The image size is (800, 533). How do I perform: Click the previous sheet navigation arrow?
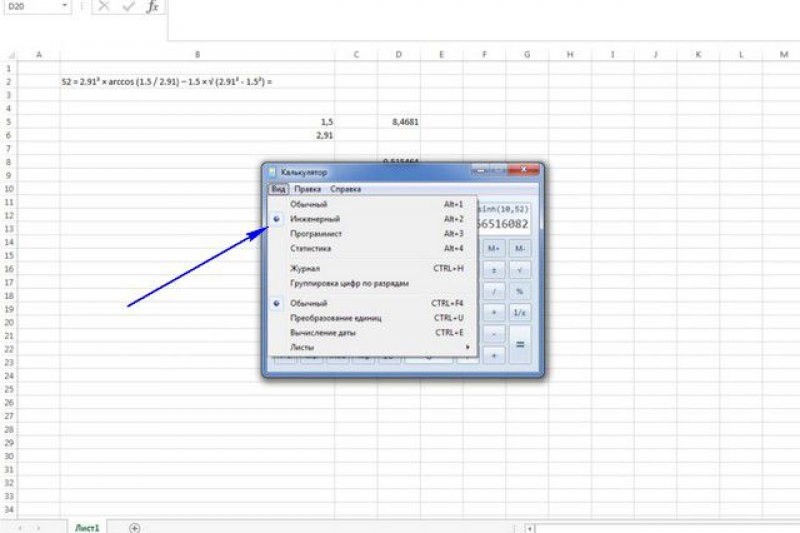[x=20, y=528]
